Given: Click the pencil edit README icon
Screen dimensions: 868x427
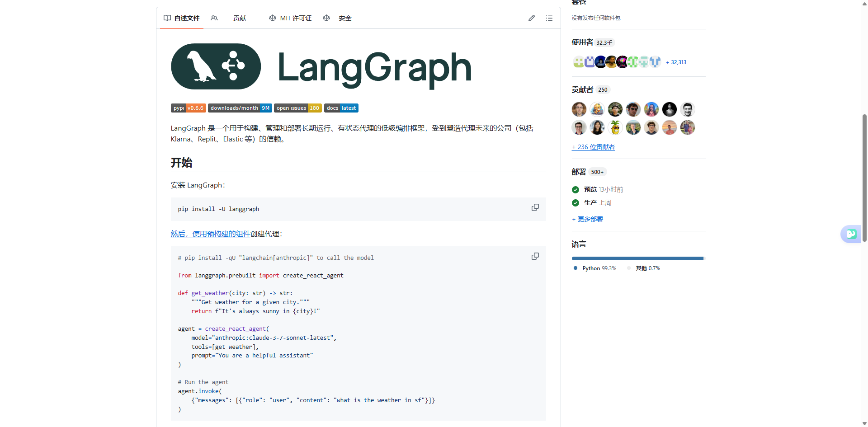Looking at the screenshot, I should click(532, 18).
